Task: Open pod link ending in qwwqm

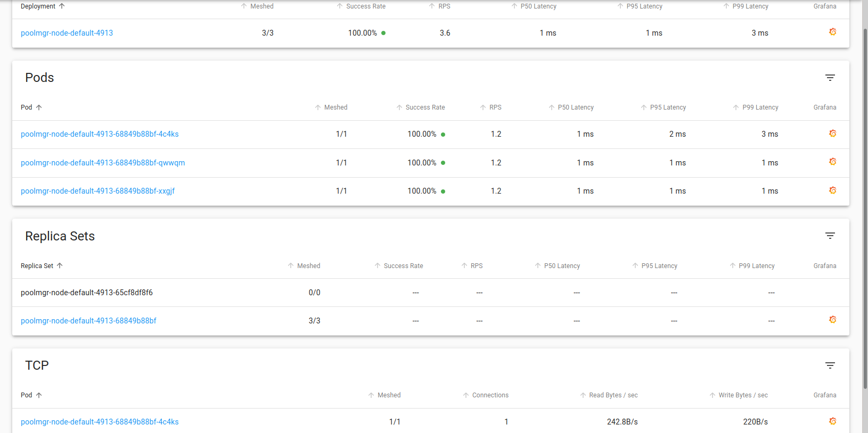Action: click(x=103, y=163)
